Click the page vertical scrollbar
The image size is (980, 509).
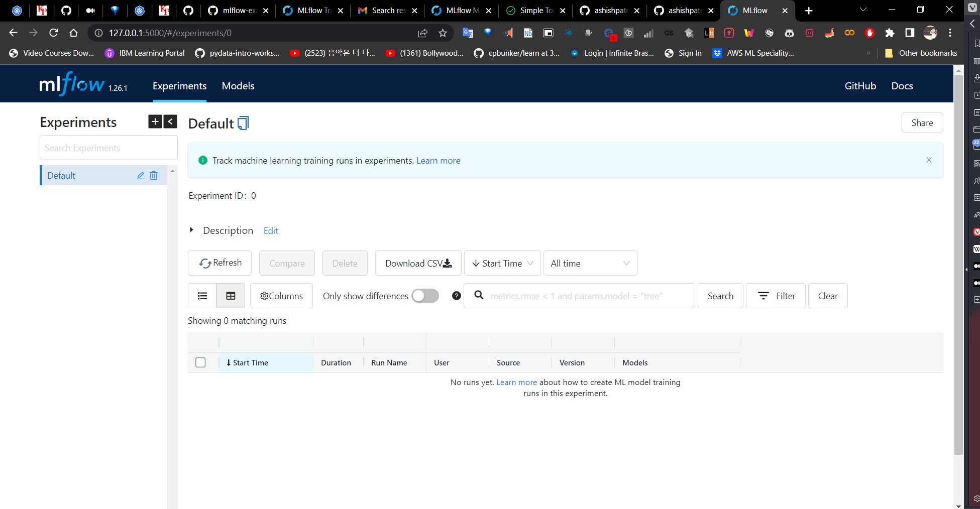point(958,265)
